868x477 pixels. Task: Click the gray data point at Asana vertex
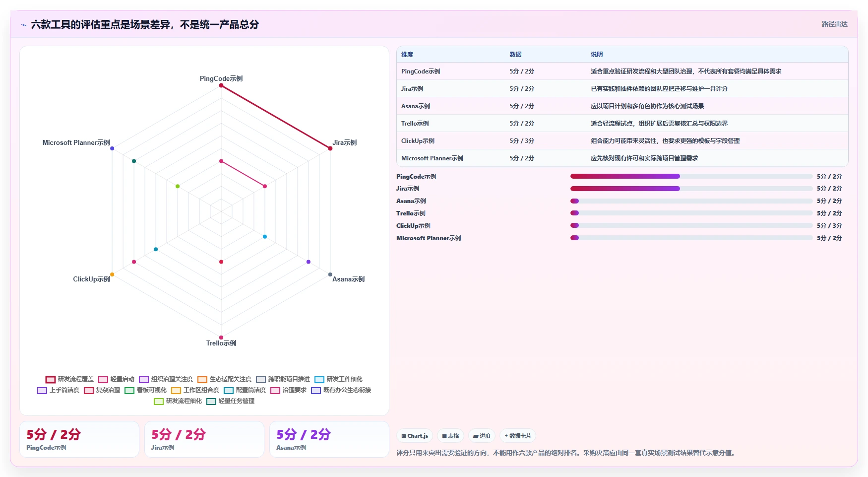(330, 274)
